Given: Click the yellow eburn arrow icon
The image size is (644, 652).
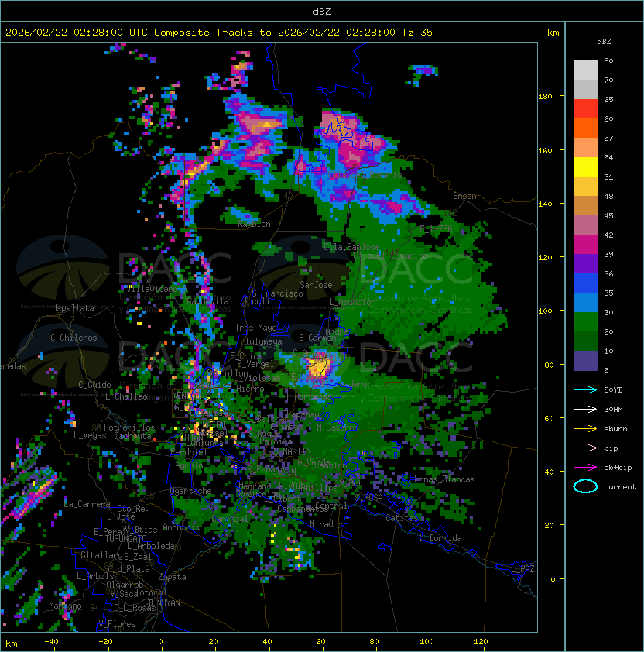Looking at the screenshot, I should pos(585,429).
